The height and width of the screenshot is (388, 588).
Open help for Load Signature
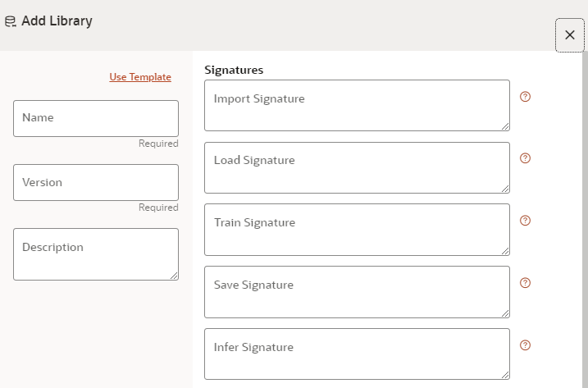525,158
